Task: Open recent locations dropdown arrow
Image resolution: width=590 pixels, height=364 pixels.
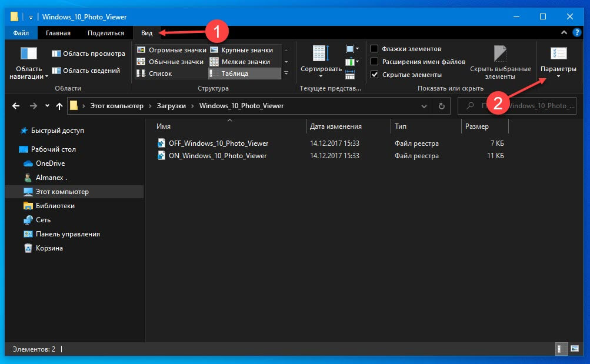Action: point(47,106)
